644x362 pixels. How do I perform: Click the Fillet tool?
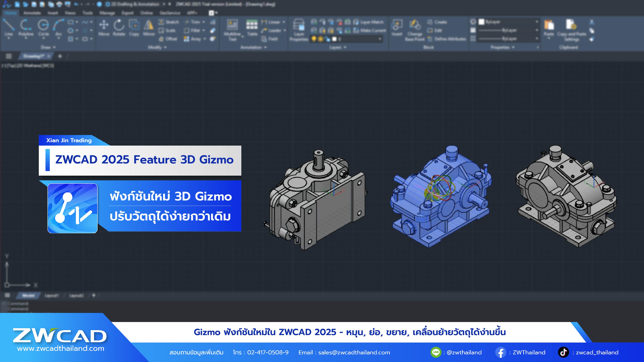192,30
